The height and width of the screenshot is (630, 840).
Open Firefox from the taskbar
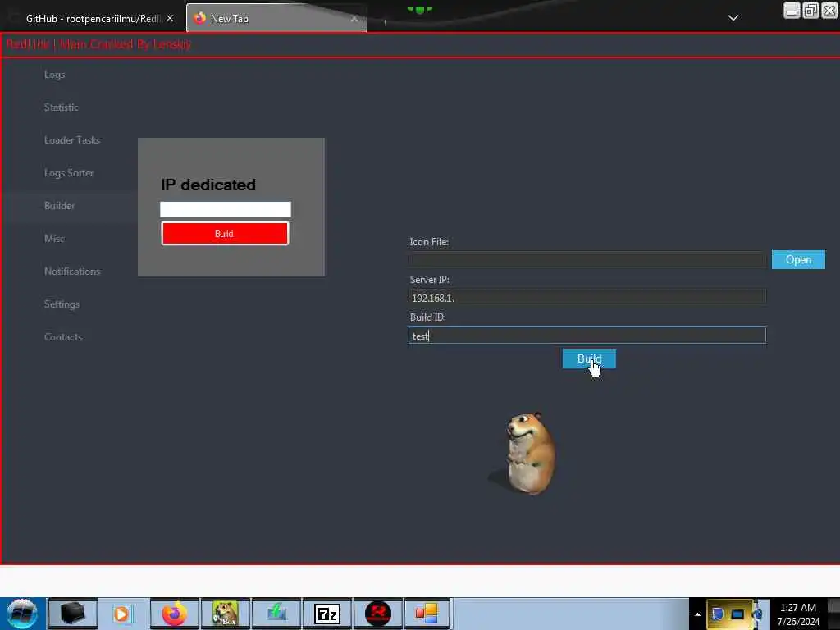(175, 614)
